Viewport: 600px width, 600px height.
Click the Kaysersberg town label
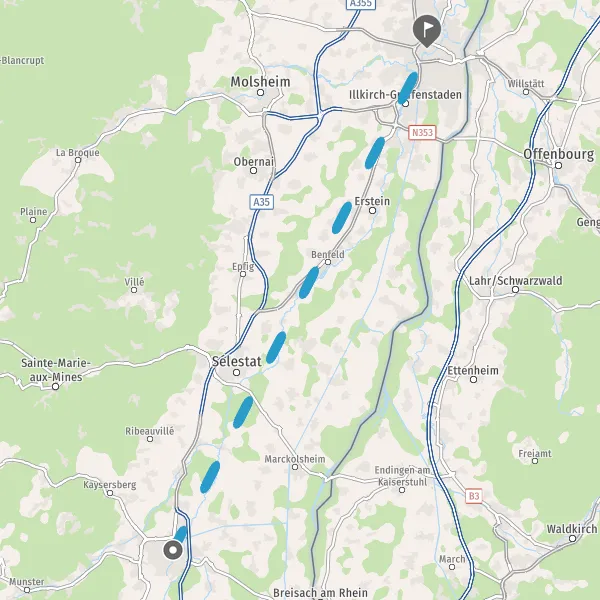tap(110, 485)
